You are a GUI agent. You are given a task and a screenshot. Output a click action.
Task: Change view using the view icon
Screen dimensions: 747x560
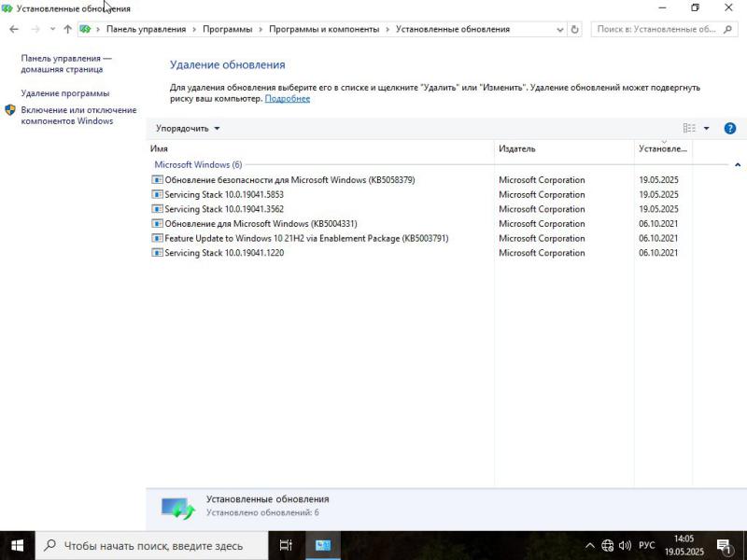[x=689, y=128]
